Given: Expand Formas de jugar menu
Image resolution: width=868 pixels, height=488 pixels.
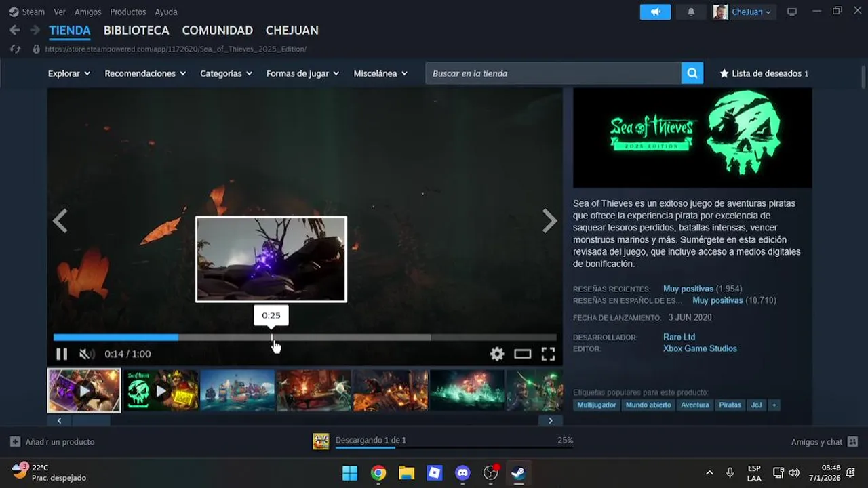Looking at the screenshot, I should coord(302,73).
